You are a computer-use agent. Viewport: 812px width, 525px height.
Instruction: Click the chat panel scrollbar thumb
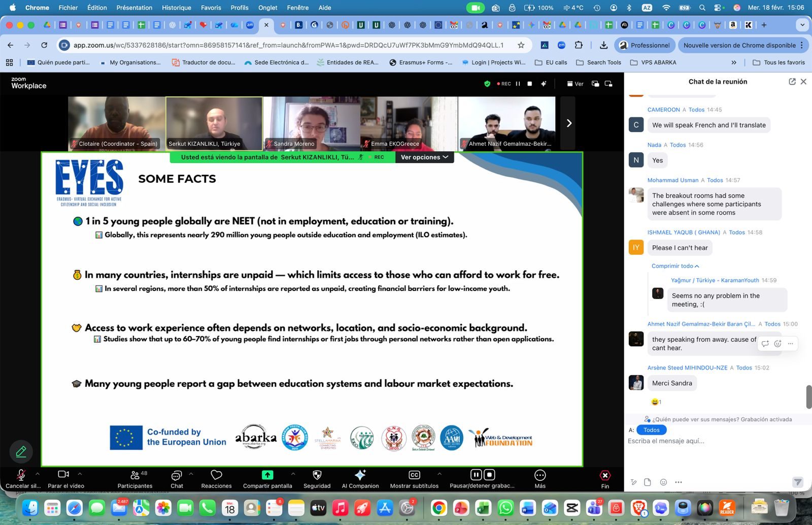(x=809, y=397)
